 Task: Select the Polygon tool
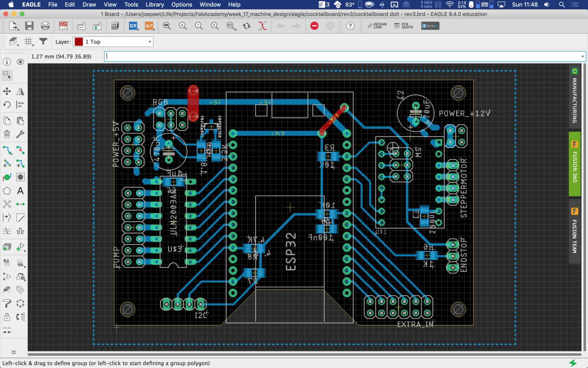[7, 191]
